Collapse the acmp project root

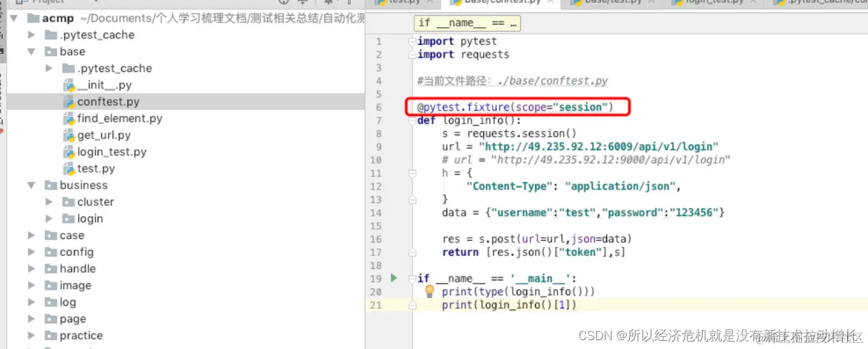click(x=14, y=18)
